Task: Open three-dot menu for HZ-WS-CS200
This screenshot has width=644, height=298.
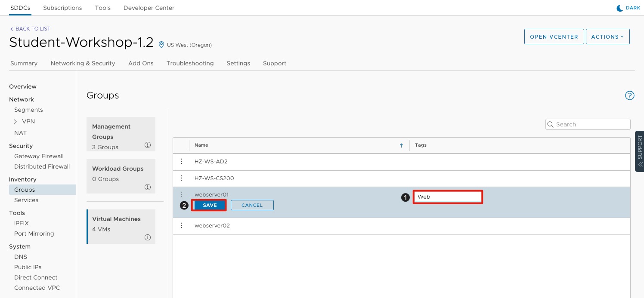Action: (182, 178)
